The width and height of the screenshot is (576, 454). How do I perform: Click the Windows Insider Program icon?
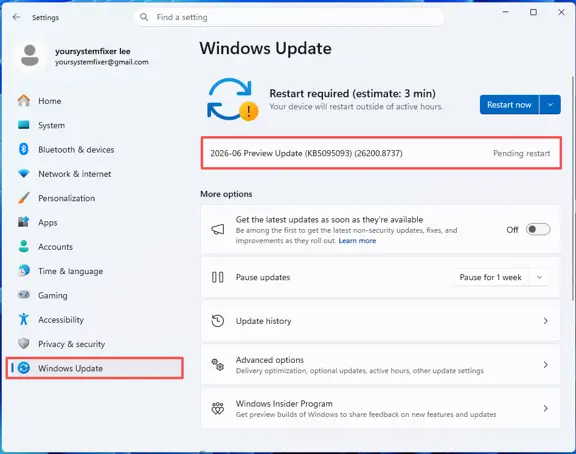[217, 408]
